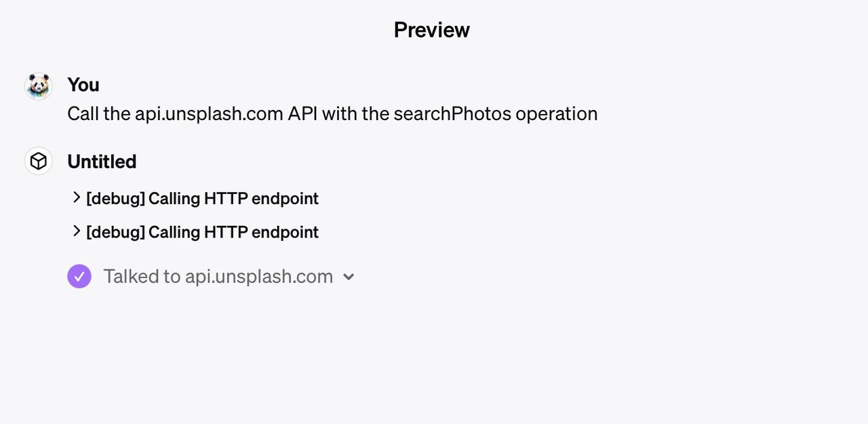Click the 'You' sender name

click(83, 85)
